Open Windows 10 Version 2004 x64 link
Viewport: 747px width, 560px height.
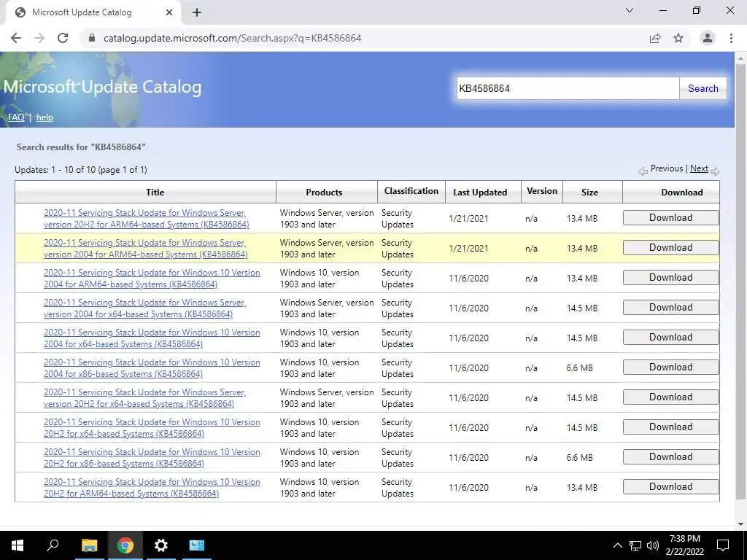tap(152, 338)
